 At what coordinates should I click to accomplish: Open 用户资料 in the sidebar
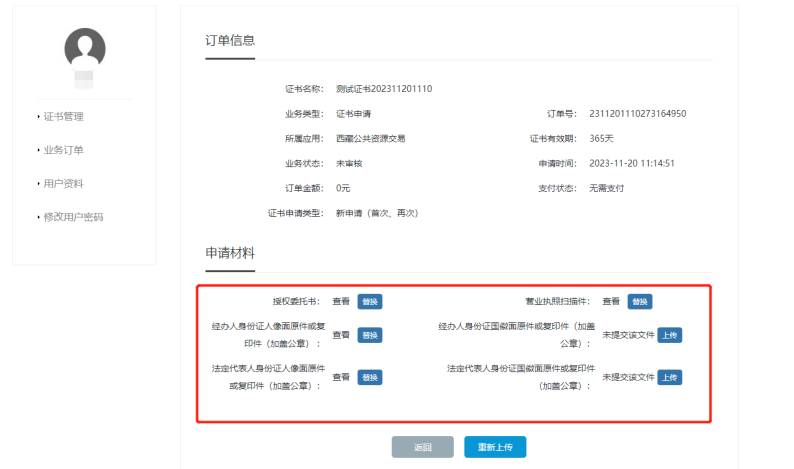63,183
